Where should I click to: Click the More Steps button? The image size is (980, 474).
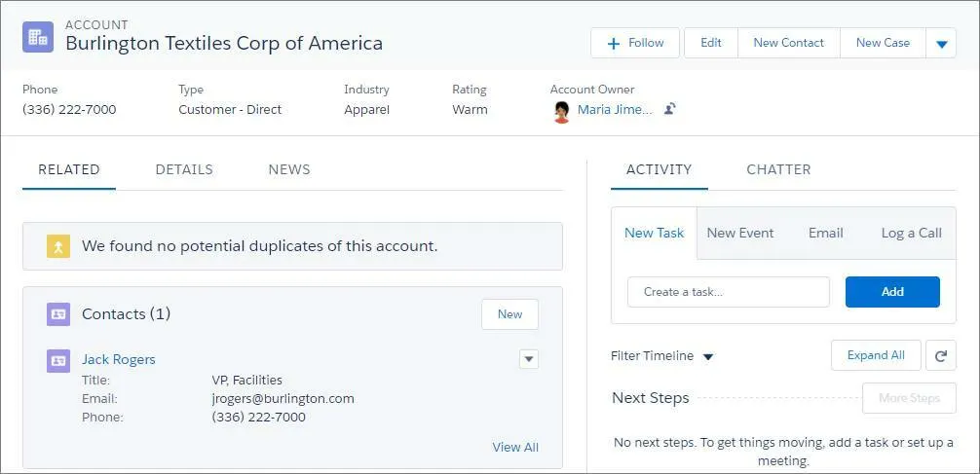pyautogui.click(x=909, y=398)
